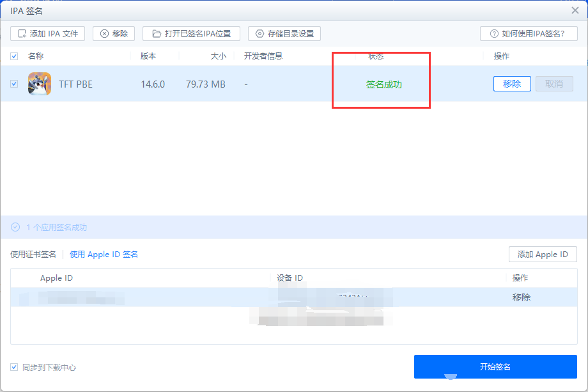Viewport: 588px width, 392px height.
Task: Click the gear icon for storage directory settings
Action: [x=259, y=34]
